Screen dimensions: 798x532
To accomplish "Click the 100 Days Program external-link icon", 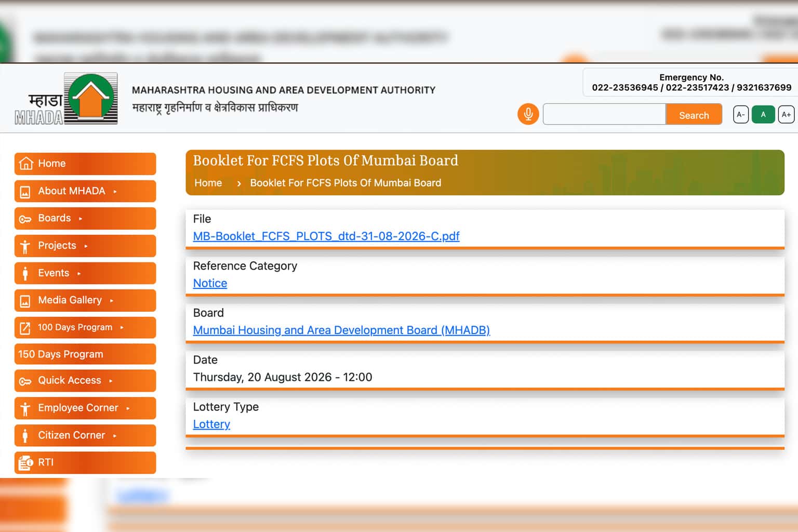I will (x=25, y=328).
